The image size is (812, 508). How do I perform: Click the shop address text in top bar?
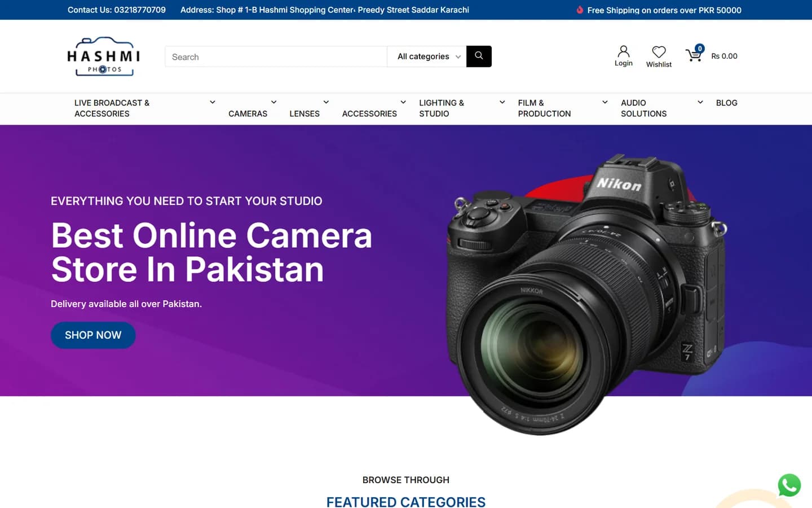tap(325, 10)
